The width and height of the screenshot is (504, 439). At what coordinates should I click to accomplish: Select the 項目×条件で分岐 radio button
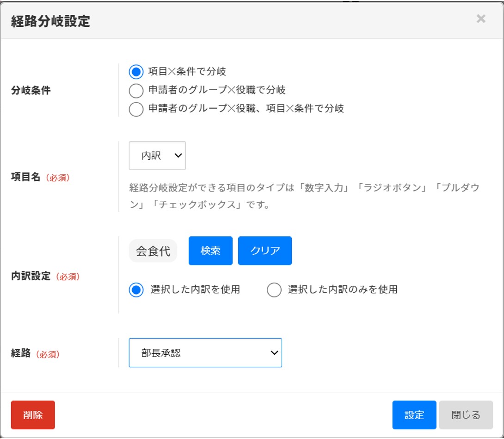136,72
